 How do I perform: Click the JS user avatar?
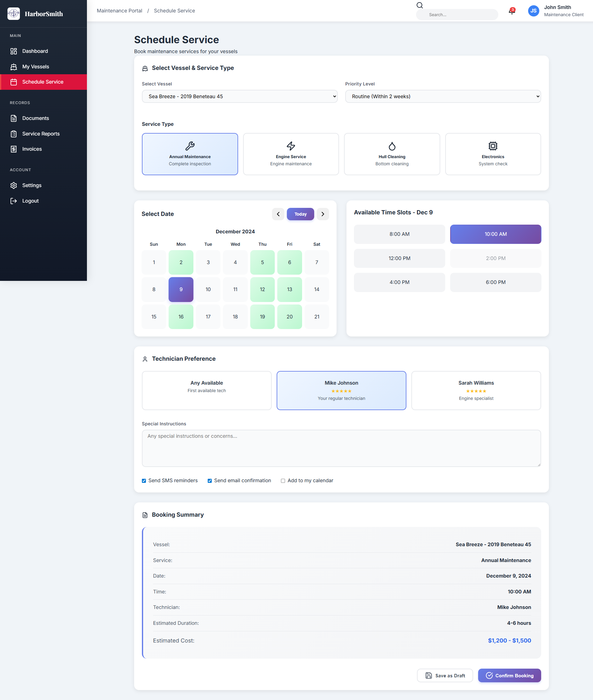click(x=533, y=11)
